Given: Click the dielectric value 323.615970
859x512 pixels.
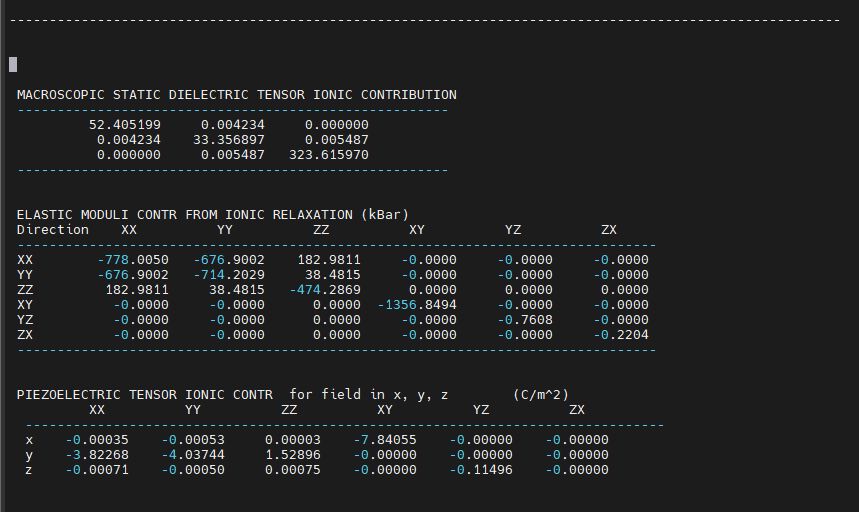Looking at the screenshot, I should (x=329, y=155).
